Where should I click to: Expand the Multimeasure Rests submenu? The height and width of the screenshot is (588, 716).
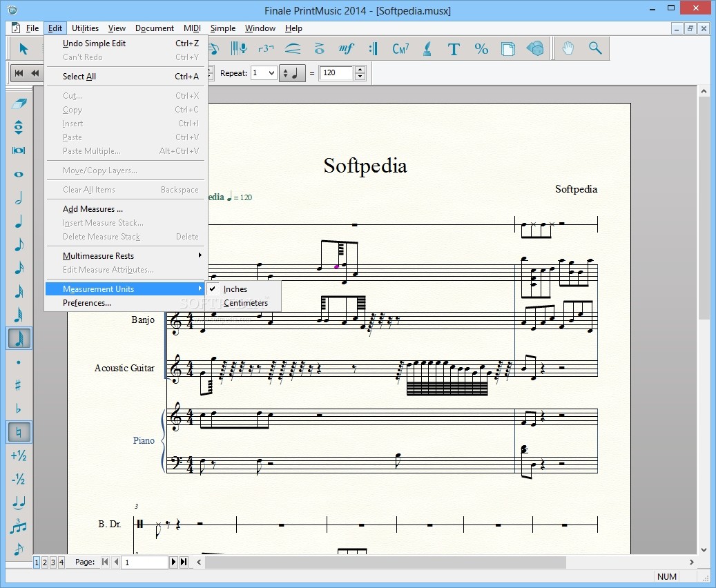click(125, 255)
